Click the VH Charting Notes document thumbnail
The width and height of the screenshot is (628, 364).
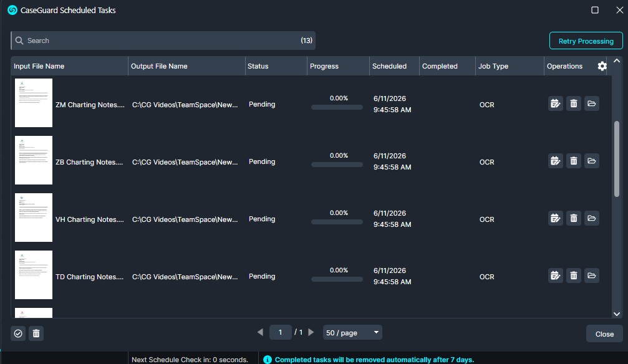pos(34,218)
